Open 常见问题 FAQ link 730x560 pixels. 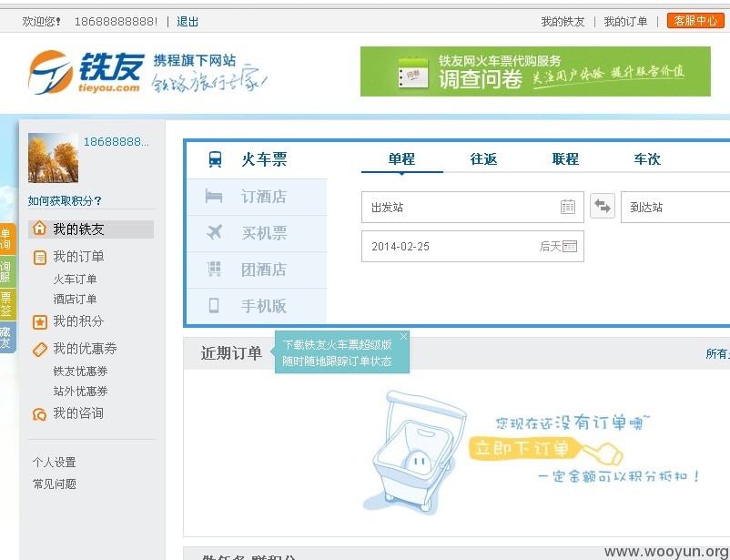coord(54,484)
